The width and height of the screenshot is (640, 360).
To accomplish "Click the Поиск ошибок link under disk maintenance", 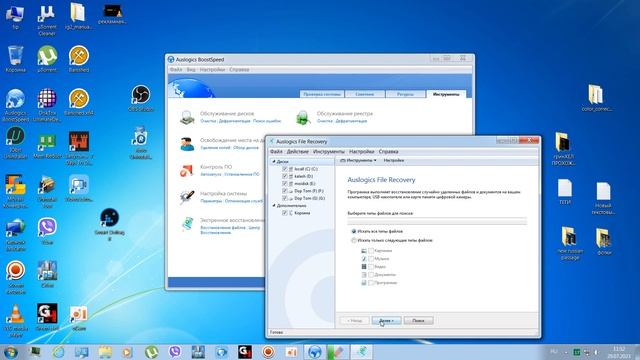I will (267, 121).
